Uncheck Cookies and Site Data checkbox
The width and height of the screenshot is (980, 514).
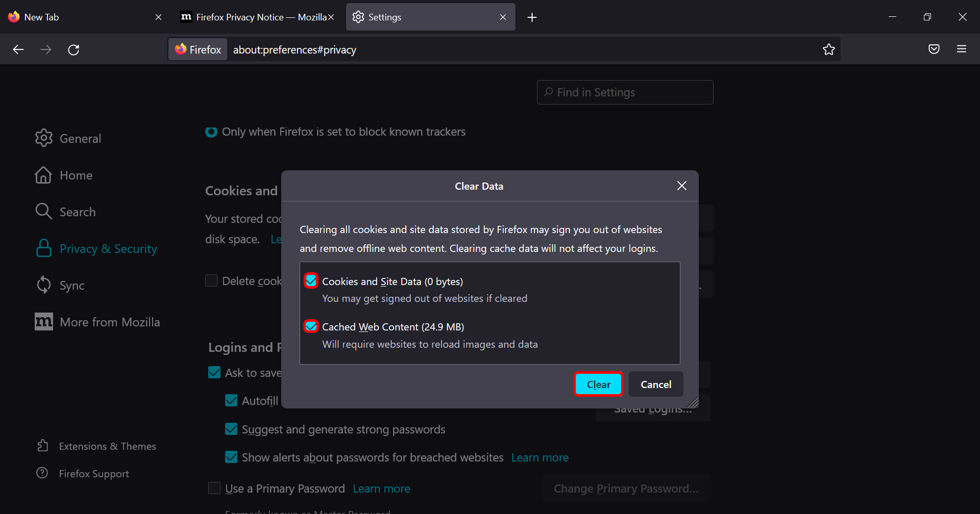[x=311, y=281]
